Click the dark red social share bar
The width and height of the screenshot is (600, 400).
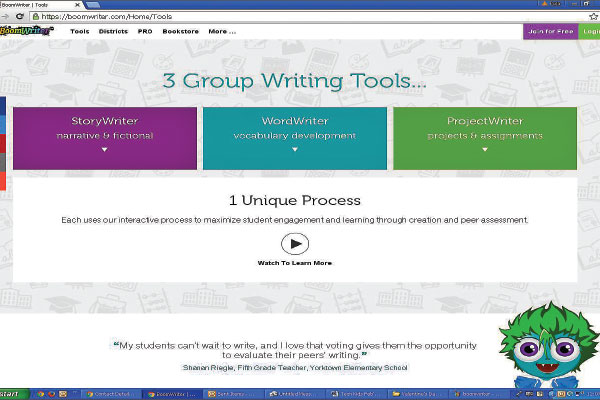pyautogui.click(x=3, y=144)
